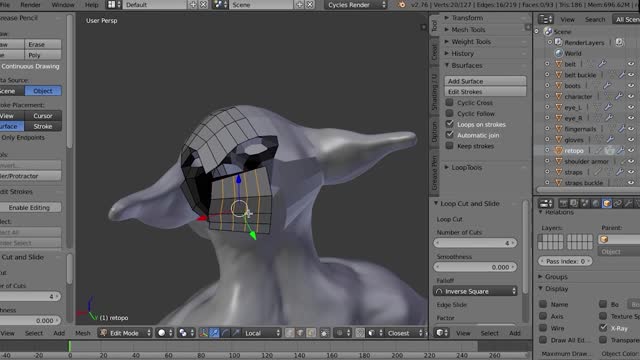This screenshot has height=360, width=640.
Task: Open proportional editing selector
Action: (x=343, y=333)
